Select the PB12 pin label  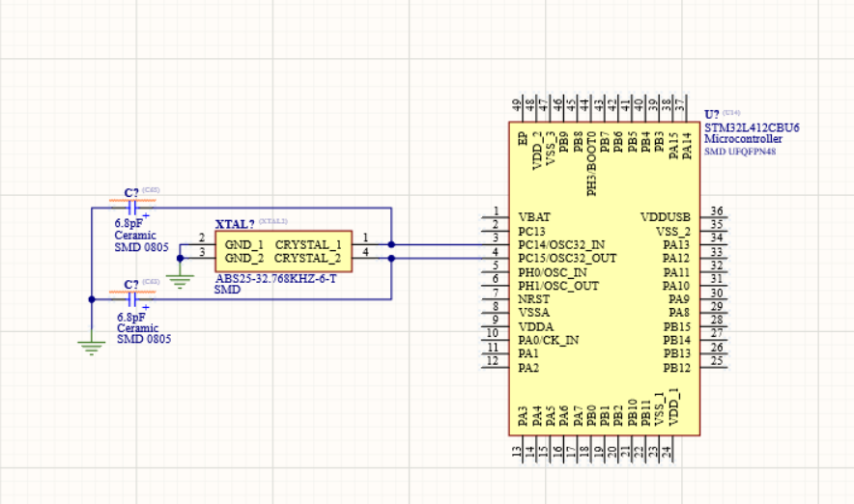(x=676, y=368)
